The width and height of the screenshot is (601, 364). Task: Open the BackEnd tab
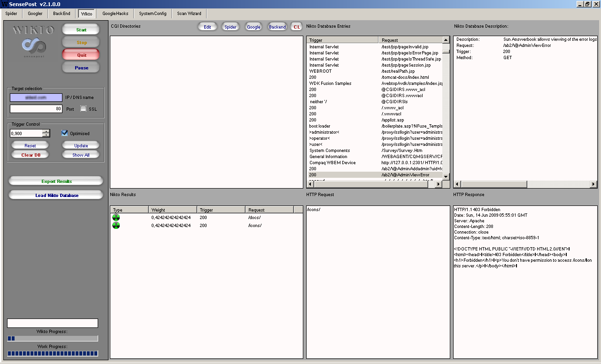[62, 14]
